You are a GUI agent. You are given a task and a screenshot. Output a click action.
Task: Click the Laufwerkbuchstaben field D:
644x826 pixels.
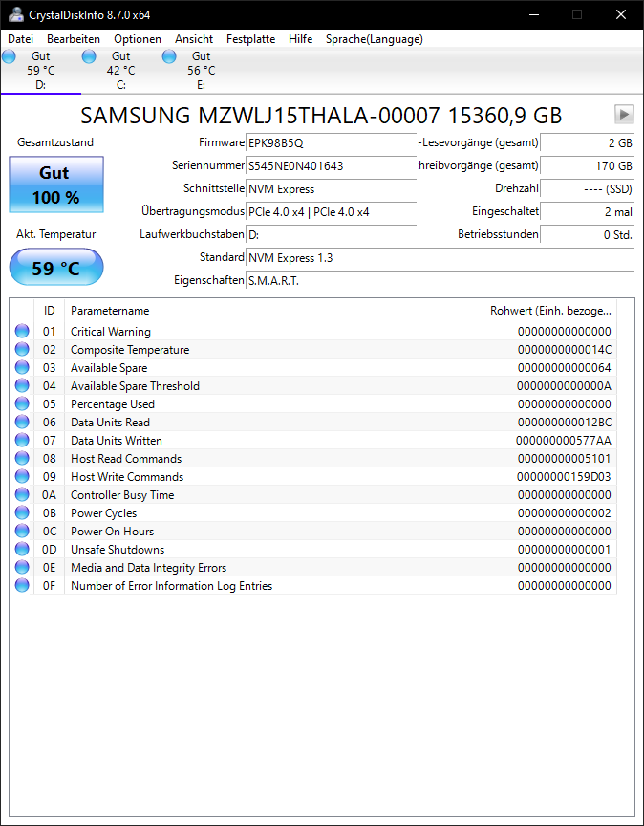coord(332,234)
